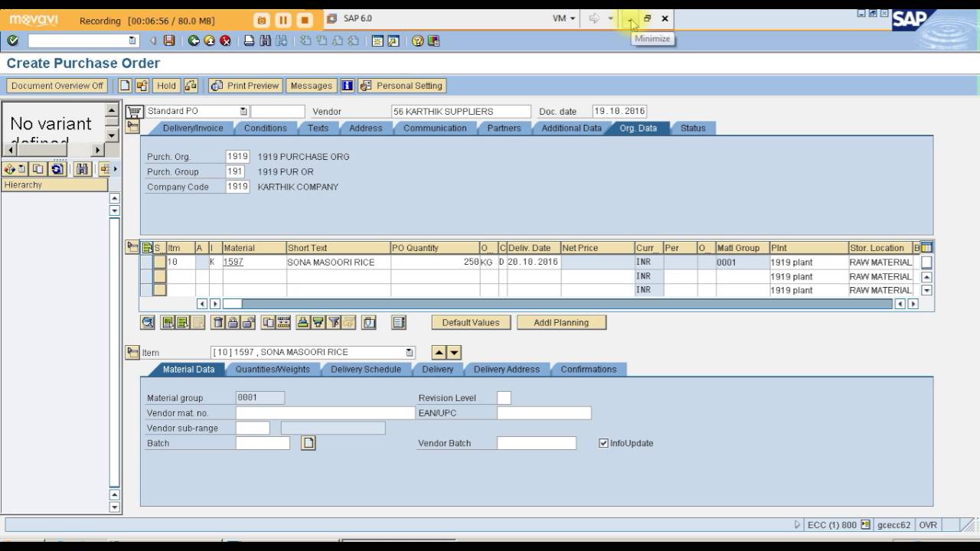Screen dimensions: 980x551
Task: Click the green Enter checkmark icon
Action: [x=12, y=41]
